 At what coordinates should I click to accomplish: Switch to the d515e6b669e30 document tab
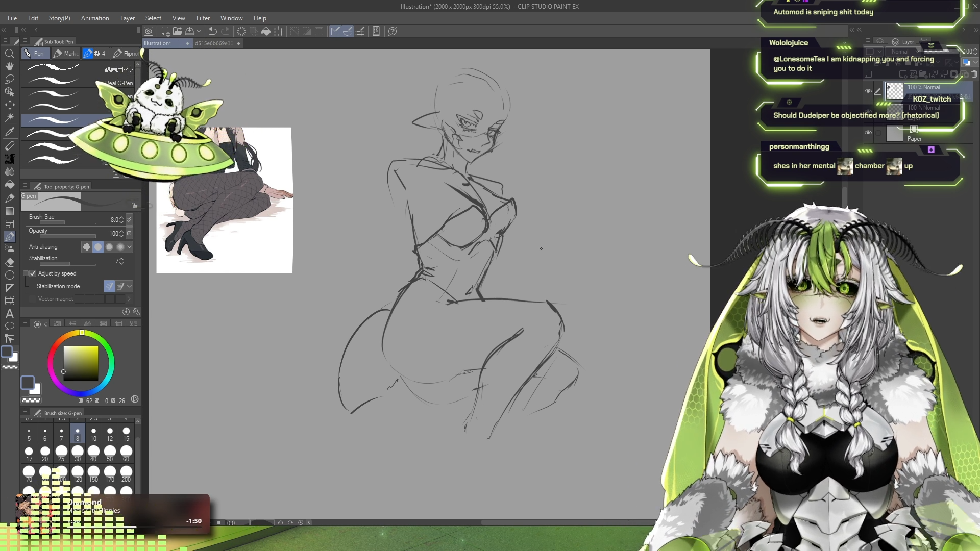tap(213, 43)
